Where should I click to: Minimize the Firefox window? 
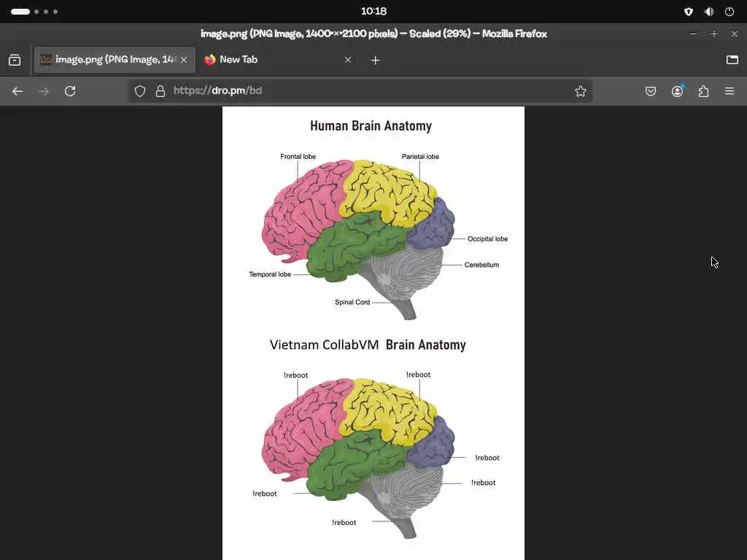[694, 34]
